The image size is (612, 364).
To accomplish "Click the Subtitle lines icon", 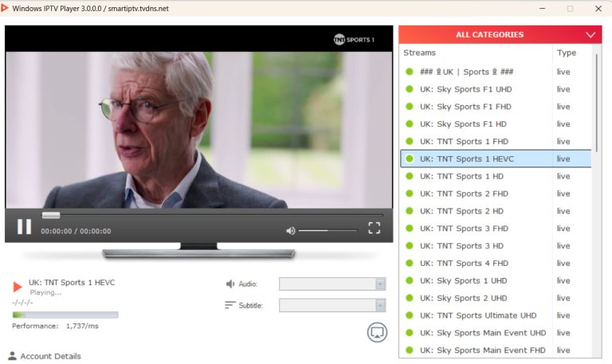I will [230, 305].
